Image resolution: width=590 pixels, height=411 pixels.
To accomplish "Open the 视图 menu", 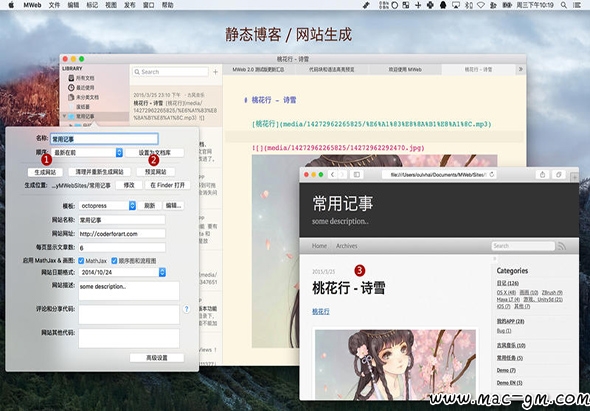I will (111, 5).
